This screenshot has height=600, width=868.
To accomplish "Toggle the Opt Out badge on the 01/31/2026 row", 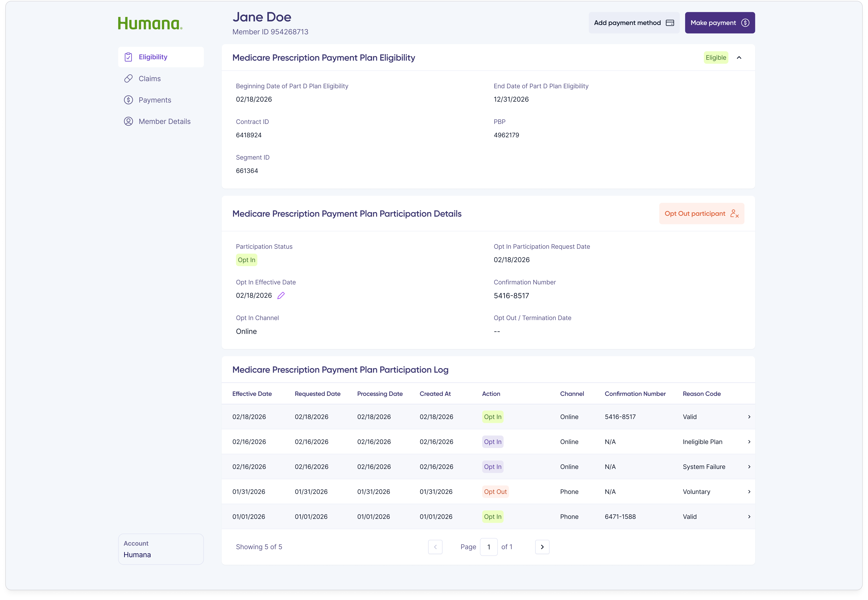I will pyautogui.click(x=495, y=491).
